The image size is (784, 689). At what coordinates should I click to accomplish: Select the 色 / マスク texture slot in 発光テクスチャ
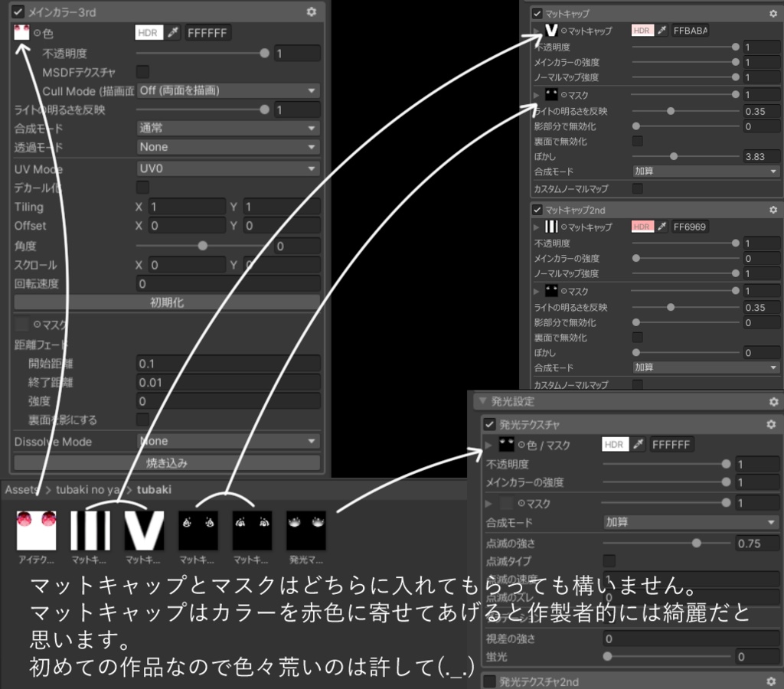[x=506, y=445]
